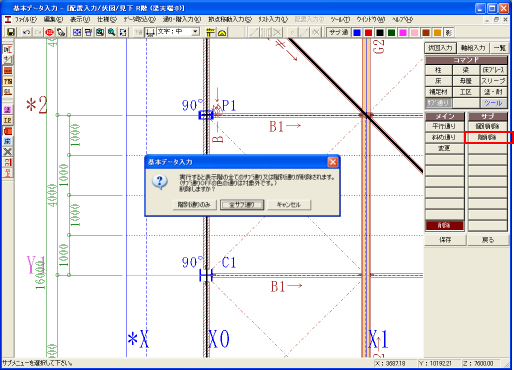514x370 pixels.
Task: Click the bottom red sidebar icon
Action: click(x=8, y=173)
